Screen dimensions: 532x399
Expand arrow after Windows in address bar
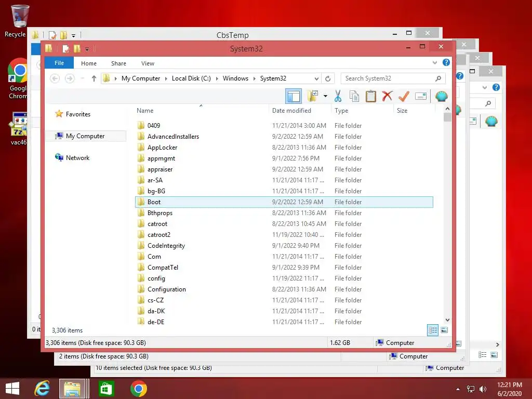pyautogui.click(x=254, y=78)
